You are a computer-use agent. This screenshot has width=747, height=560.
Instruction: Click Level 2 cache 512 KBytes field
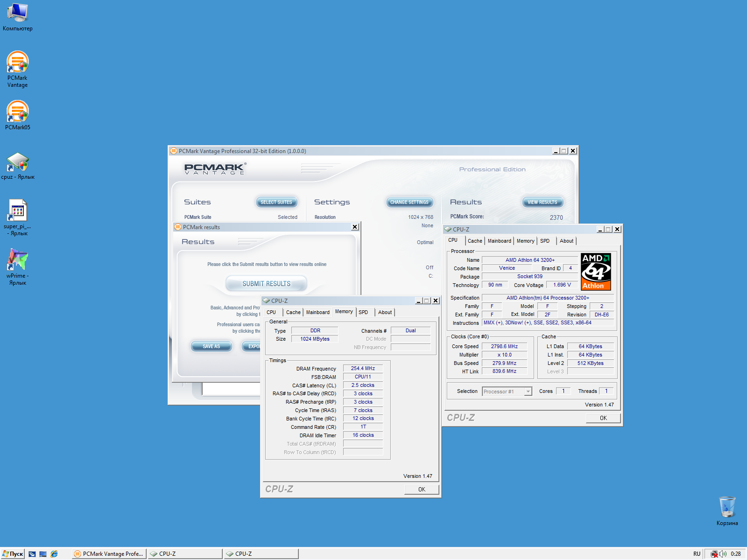[x=590, y=363]
